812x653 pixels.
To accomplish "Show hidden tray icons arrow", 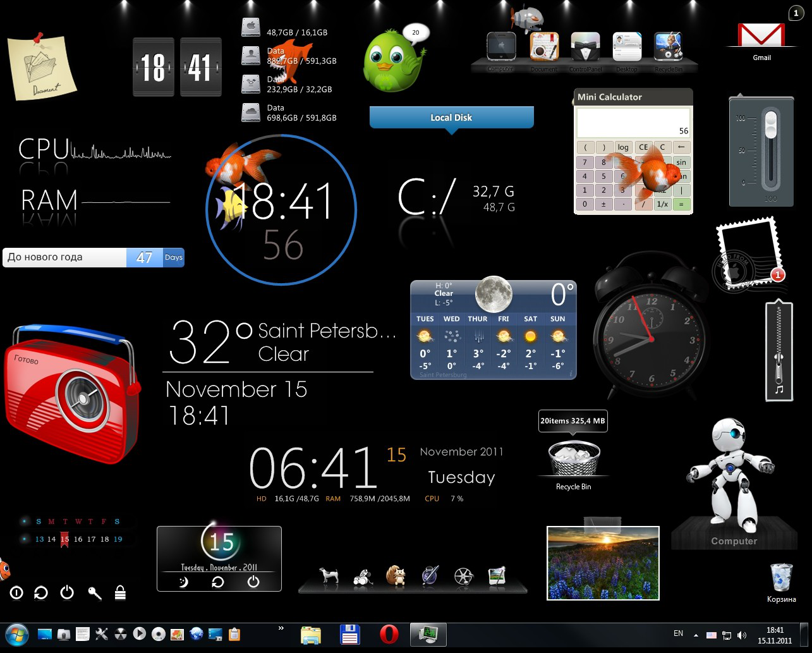I will [696, 635].
